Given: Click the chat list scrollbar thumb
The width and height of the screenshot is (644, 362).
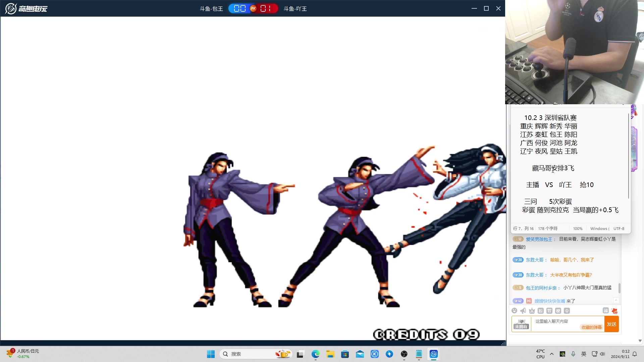Looking at the screenshot, I should pyautogui.click(x=619, y=288).
